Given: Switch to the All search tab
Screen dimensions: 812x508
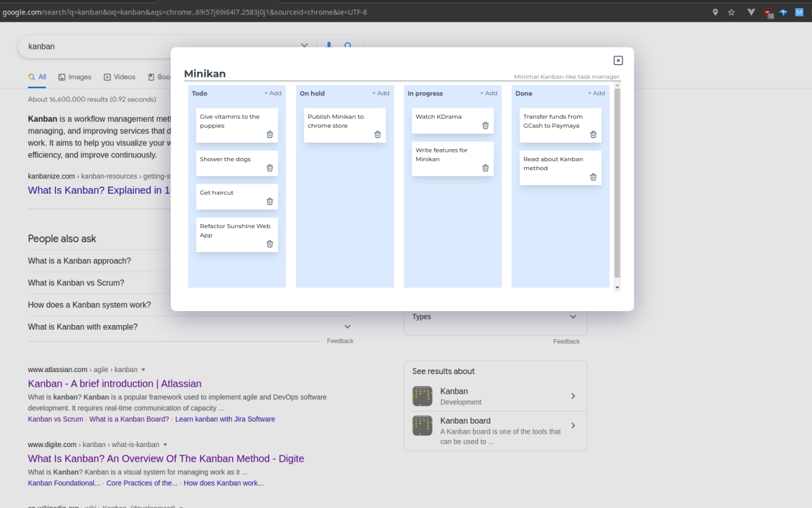Looking at the screenshot, I should [37, 77].
